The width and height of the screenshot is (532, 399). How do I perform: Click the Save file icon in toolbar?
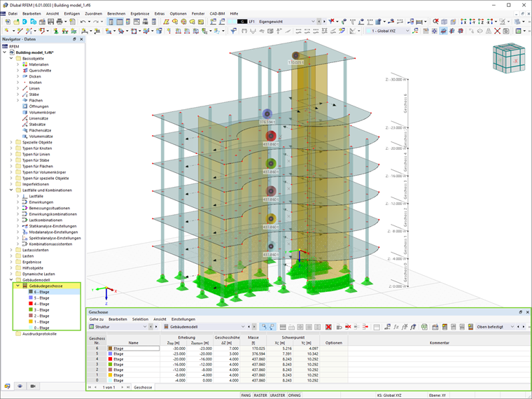click(x=51, y=22)
